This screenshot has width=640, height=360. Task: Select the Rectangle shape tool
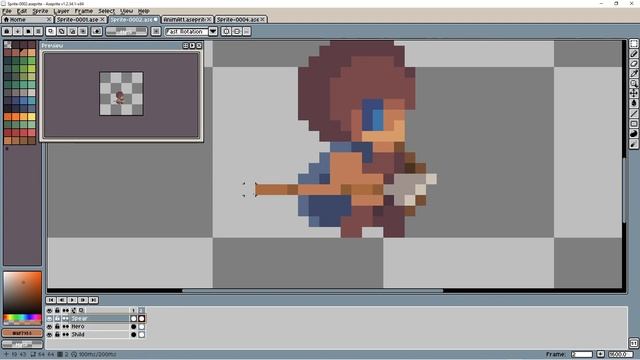click(633, 124)
